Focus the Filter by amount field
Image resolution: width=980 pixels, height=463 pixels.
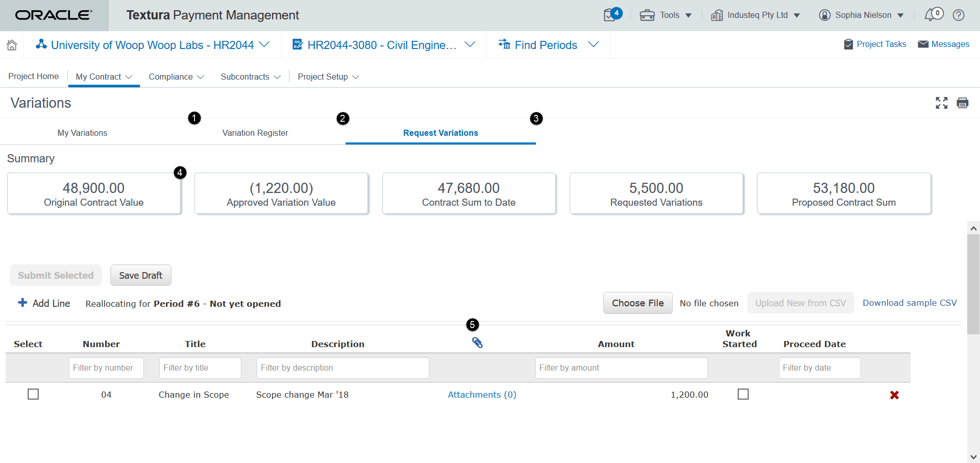[621, 368]
